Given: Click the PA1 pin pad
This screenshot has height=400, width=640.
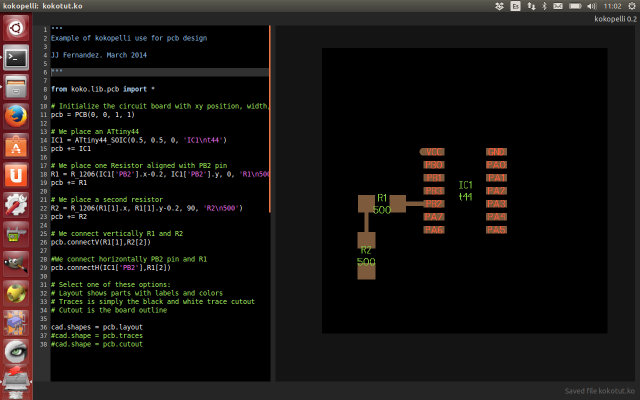Looking at the screenshot, I should click(496, 178).
